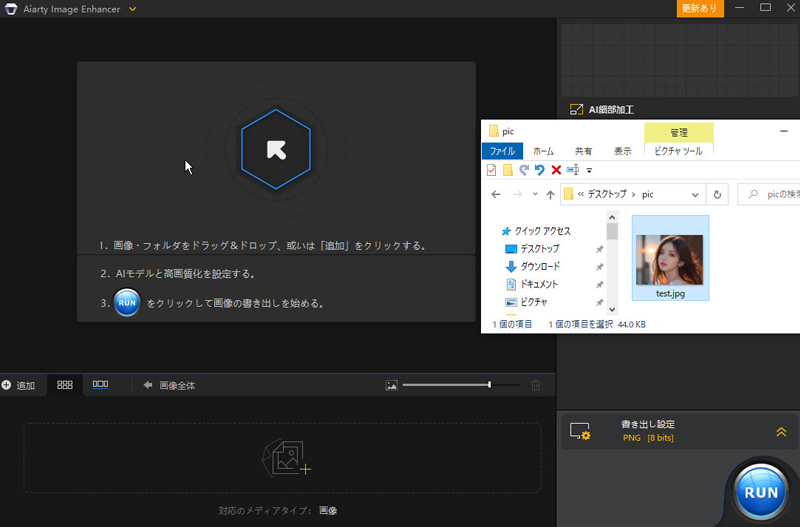Expand the export settings panel chevron
Image resolution: width=800 pixels, height=527 pixels.
(781, 432)
